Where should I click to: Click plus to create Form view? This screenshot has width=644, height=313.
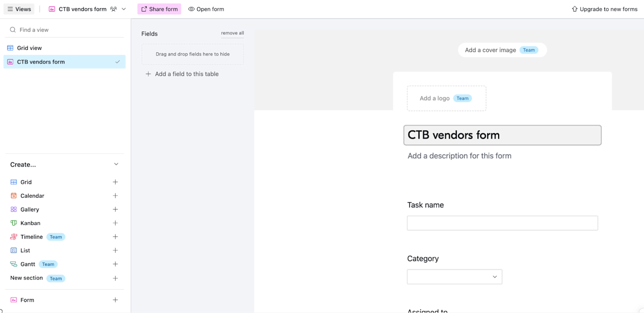pyautogui.click(x=115, y=300)
